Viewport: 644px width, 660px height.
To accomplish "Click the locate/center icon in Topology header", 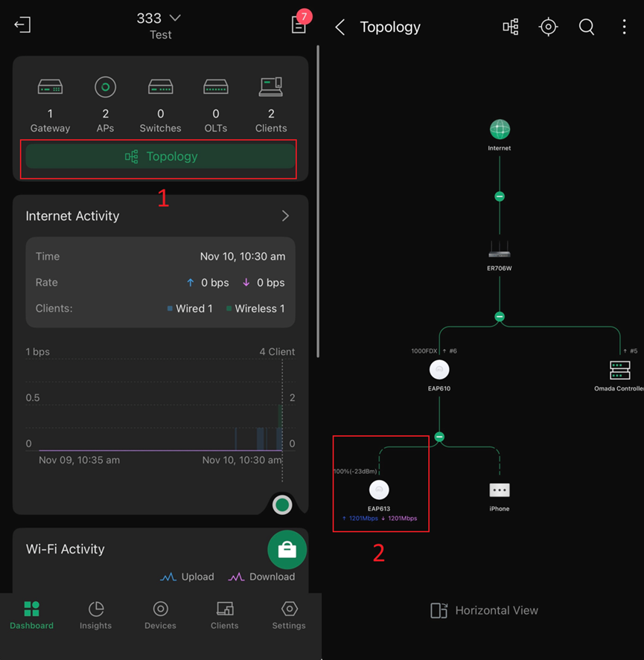I will 548,27.
